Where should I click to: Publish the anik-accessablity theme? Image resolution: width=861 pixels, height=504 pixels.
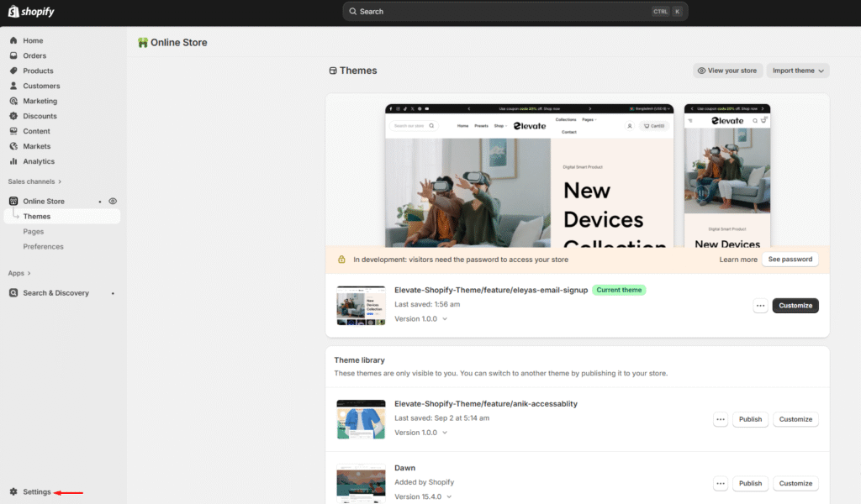(x=750, y=419)
